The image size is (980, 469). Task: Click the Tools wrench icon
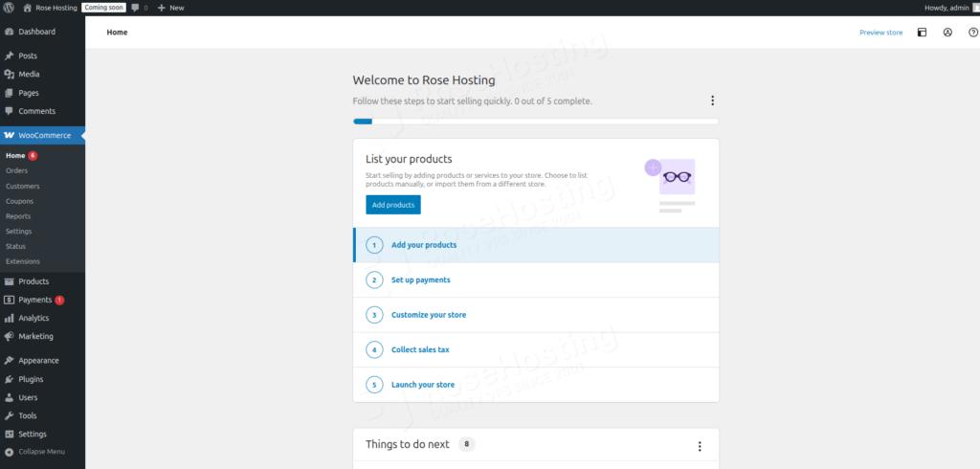pos(9,415)
